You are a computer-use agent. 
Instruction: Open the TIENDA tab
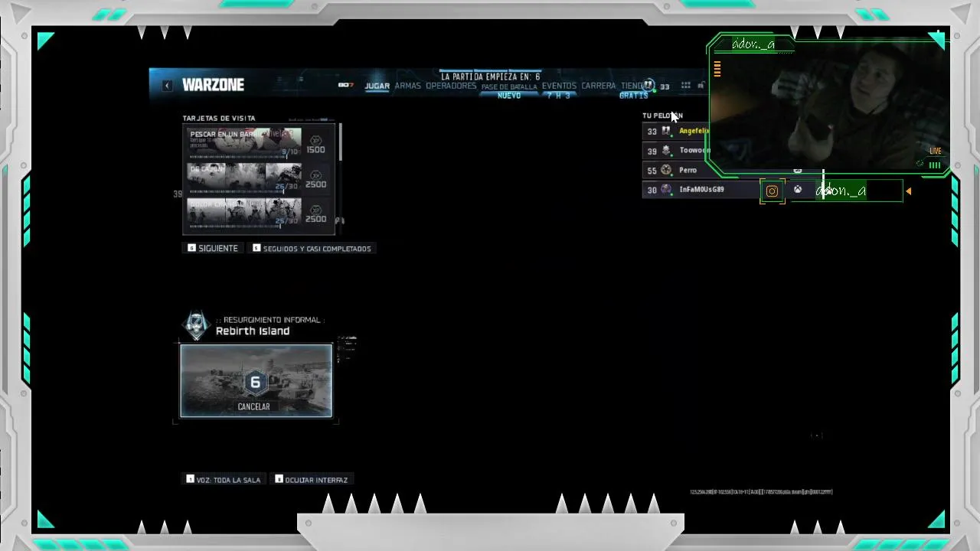click(632, 86)
